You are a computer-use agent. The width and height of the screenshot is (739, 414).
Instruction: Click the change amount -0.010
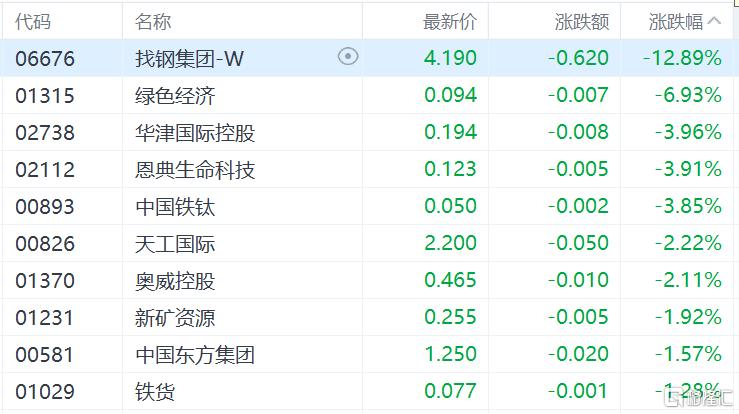(x=578, y=280)
